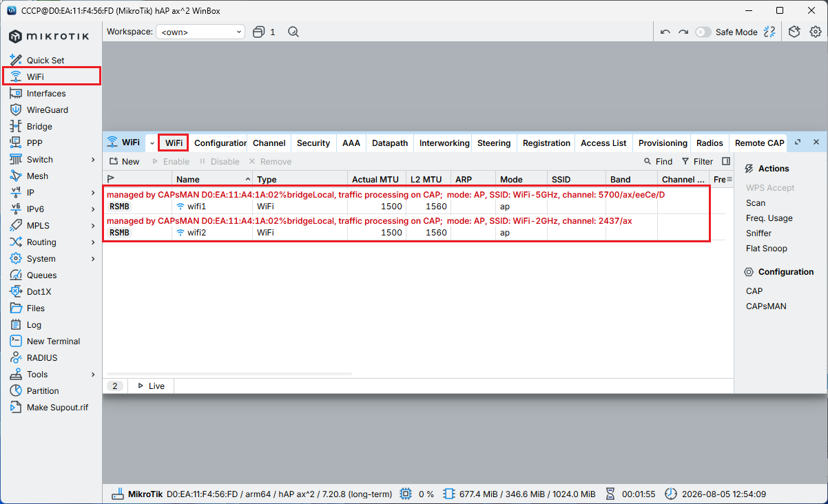
Task: Click the cube icon beside settings gear
Action: coord(794,32)
